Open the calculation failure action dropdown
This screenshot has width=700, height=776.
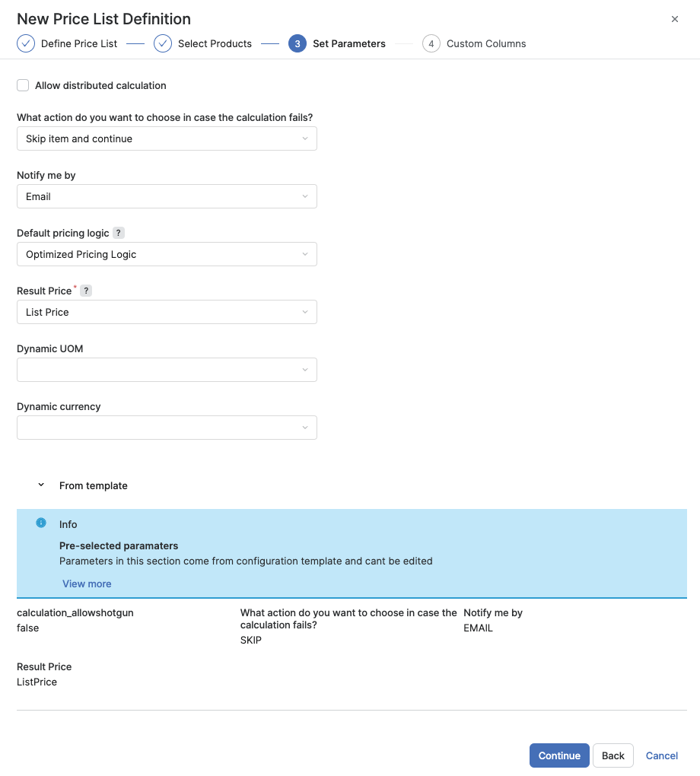click(167, 138)
